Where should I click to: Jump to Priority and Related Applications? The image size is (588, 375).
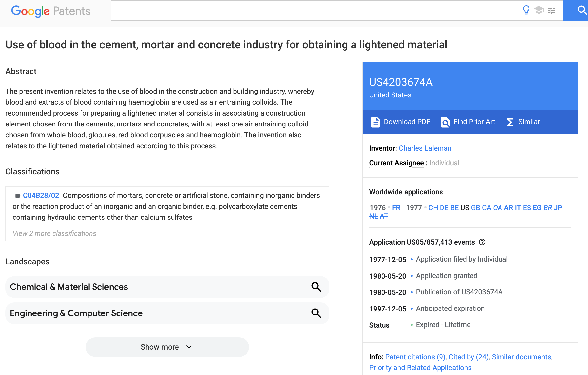[x=420, y=368]
